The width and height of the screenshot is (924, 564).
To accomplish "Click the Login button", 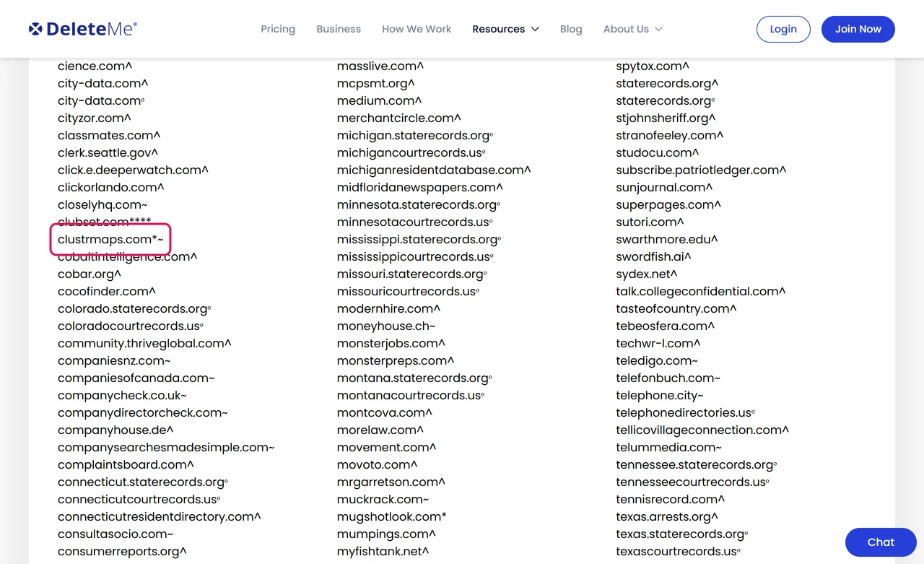I will click(x=783, y=29).
